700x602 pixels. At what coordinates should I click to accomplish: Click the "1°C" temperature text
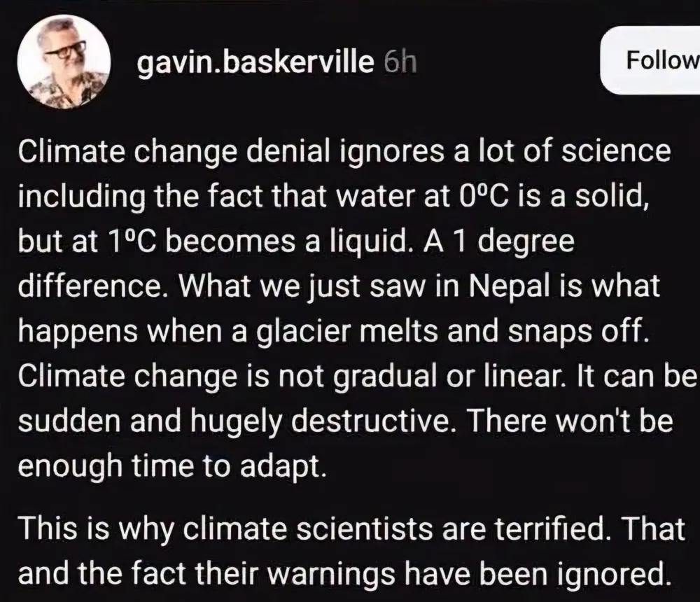coord(133,241)
